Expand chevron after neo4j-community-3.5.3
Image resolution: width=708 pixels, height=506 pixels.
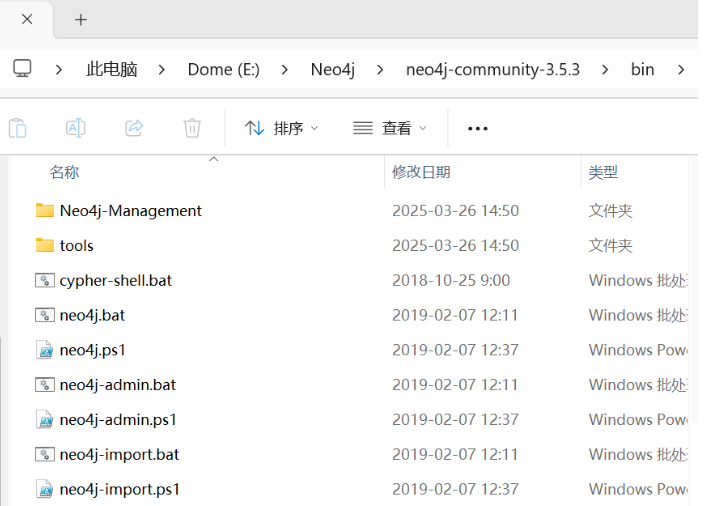[x=605, y=70]
